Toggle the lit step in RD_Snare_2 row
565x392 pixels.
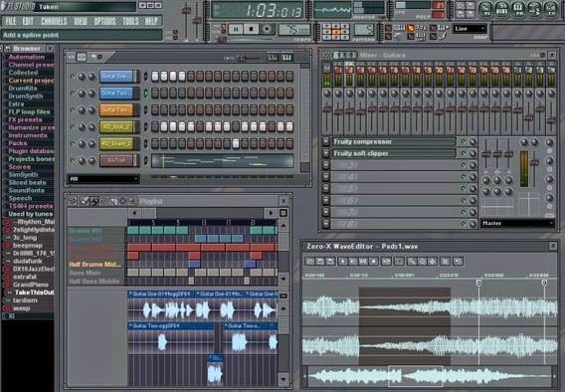[236, 143]
